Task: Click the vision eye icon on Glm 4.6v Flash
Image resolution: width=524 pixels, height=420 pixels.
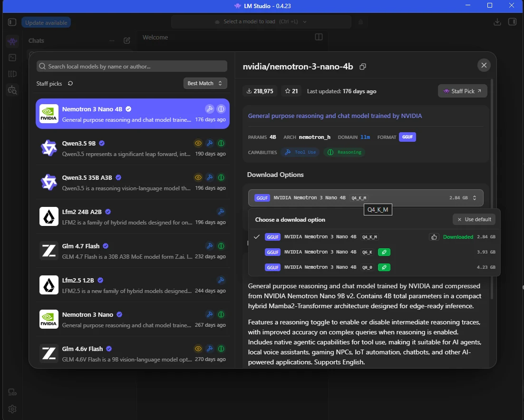Action: click(x=198, y=349)
